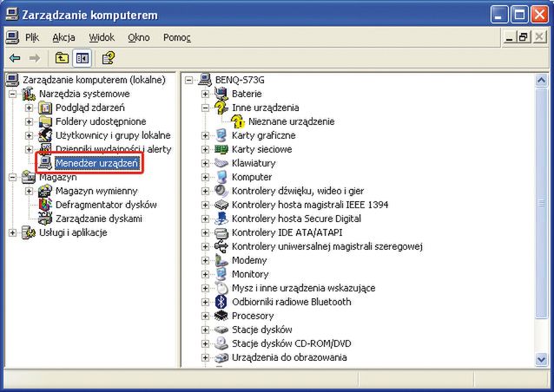The width and height of the screenshot is (554, 392).
Task: Collapse the BENQ-S73G root node
Action: [189, 80]
